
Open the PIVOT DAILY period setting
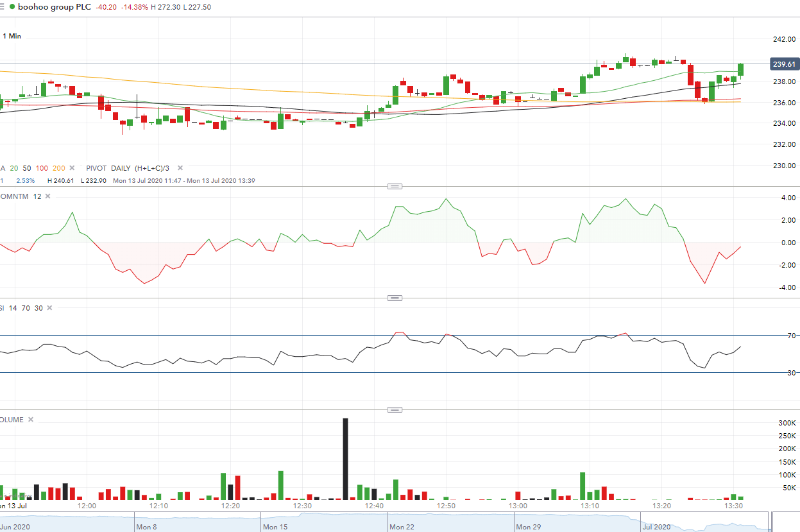click(121, 168)
